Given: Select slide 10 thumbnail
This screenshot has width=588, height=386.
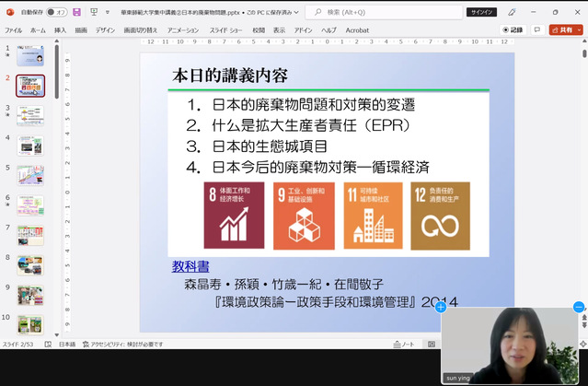Looking at the screenshot, I should [30, 325].
